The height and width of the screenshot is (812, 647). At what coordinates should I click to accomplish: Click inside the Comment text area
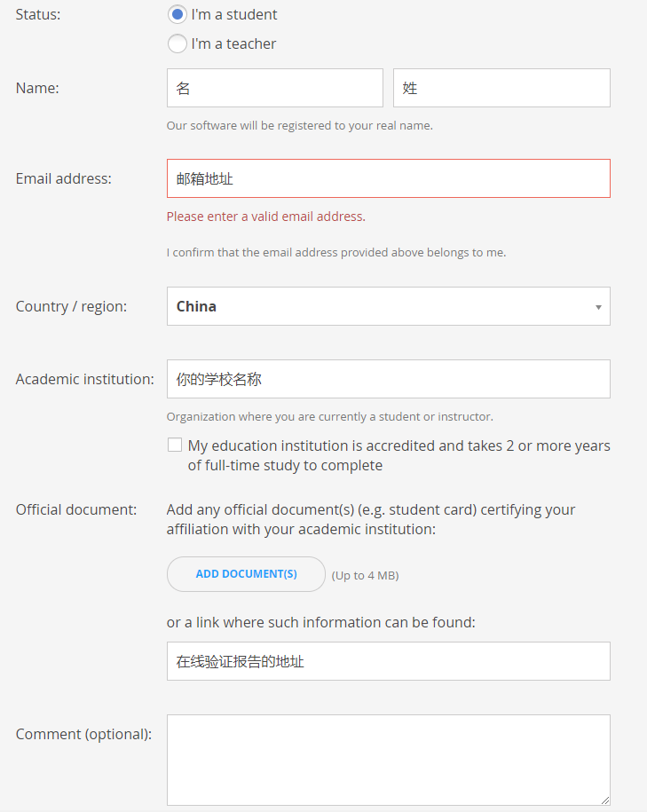tap(388, 760)
